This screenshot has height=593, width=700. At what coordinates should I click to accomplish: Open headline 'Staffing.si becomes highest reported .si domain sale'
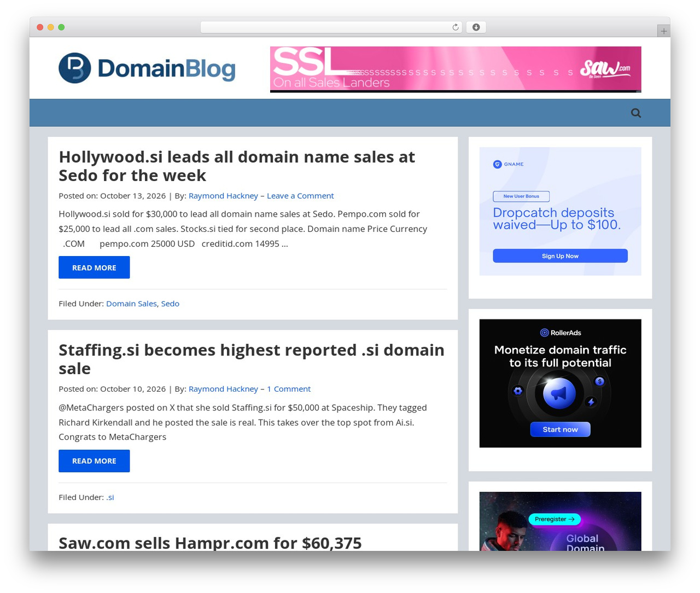(x=252, y=359)
